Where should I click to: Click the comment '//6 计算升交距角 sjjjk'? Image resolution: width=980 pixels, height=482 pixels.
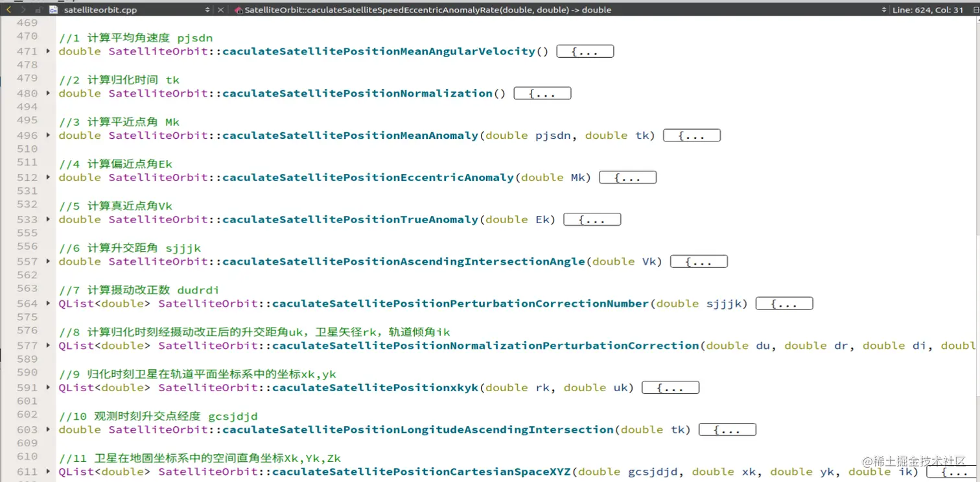(x=130, y=248)
